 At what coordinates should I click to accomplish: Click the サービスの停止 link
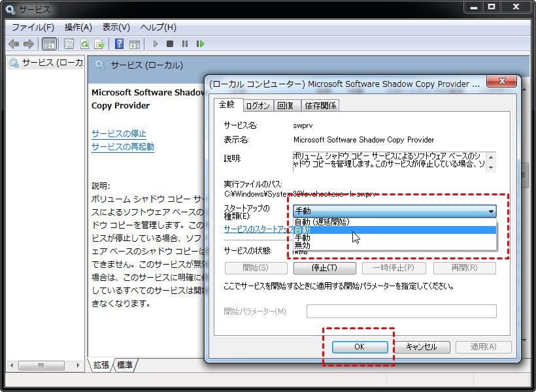[x=119, y=134]
